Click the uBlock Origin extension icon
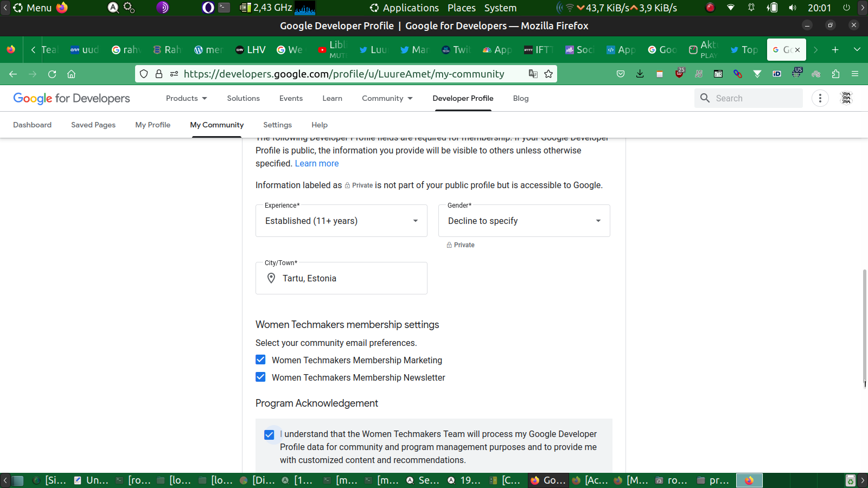The image size is (868, 488). coord(680,73)
